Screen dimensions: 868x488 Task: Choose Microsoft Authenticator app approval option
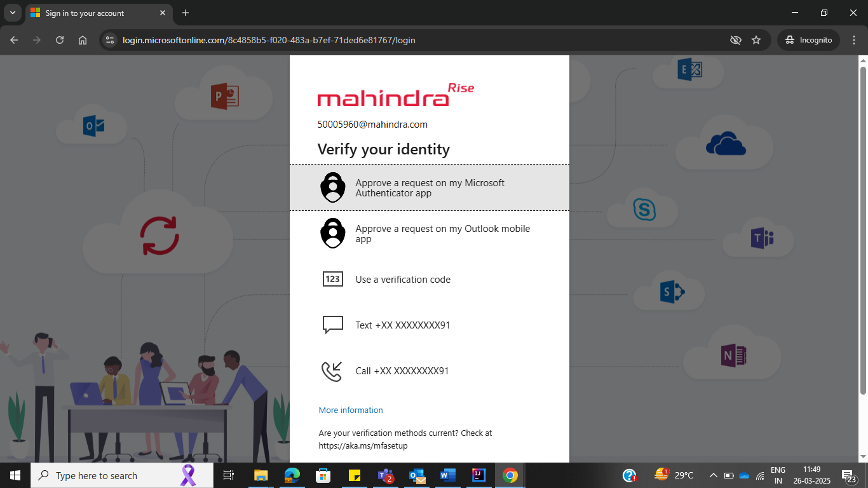point(430,187)
